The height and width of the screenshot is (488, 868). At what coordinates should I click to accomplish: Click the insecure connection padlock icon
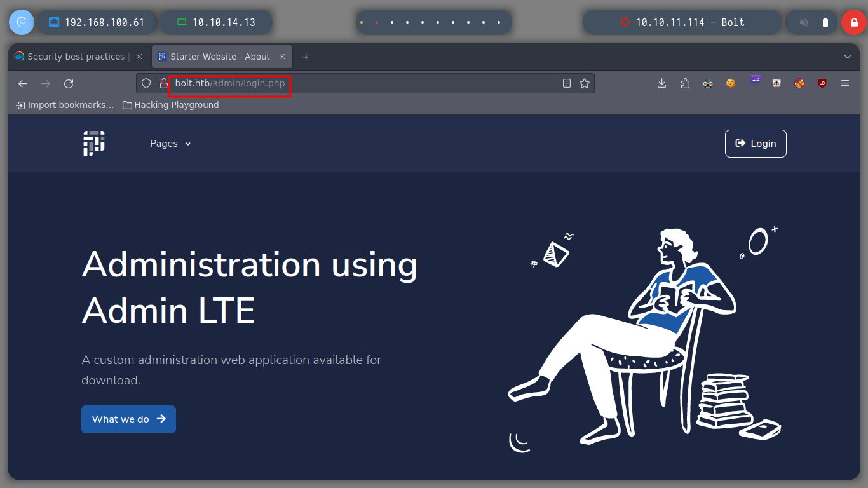(x=163, y=83)
